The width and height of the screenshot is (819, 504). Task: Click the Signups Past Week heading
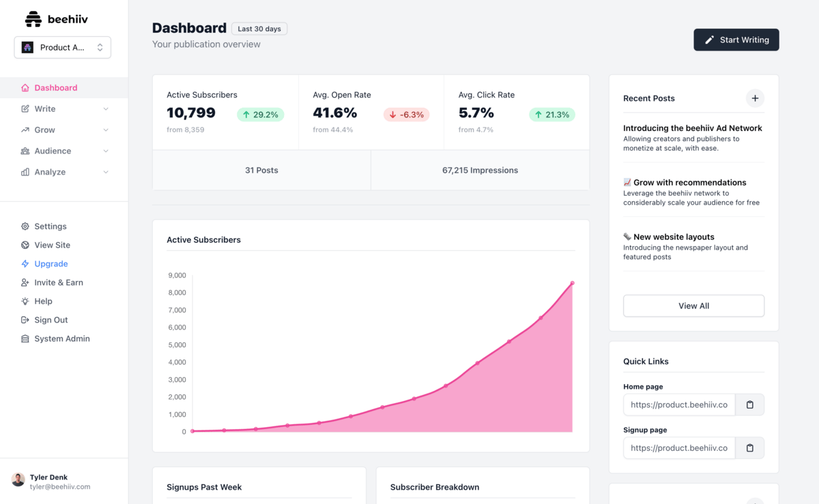point(204,488)
